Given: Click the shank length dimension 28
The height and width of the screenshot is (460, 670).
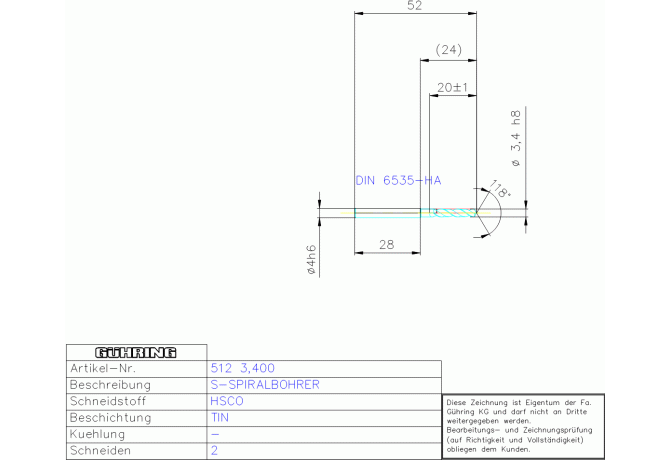Looking at the screenshot, I should click(x=386, y=244).
